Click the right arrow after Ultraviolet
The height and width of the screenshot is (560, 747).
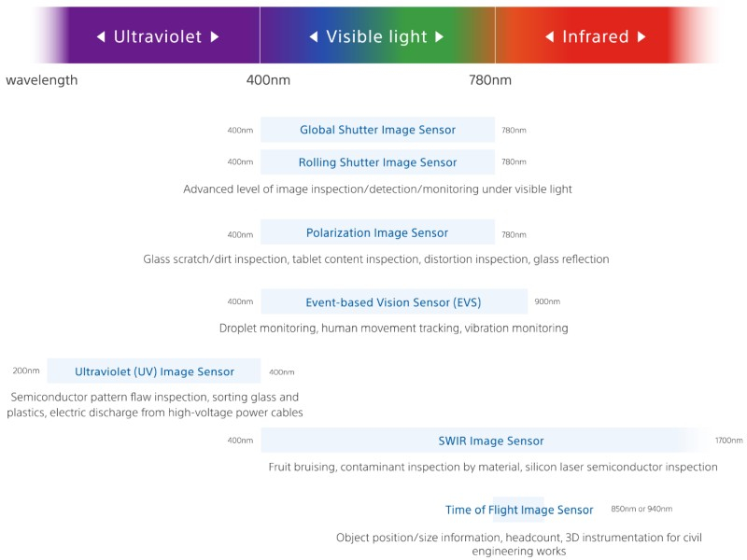pyautogui.click(x=215, y=36)
